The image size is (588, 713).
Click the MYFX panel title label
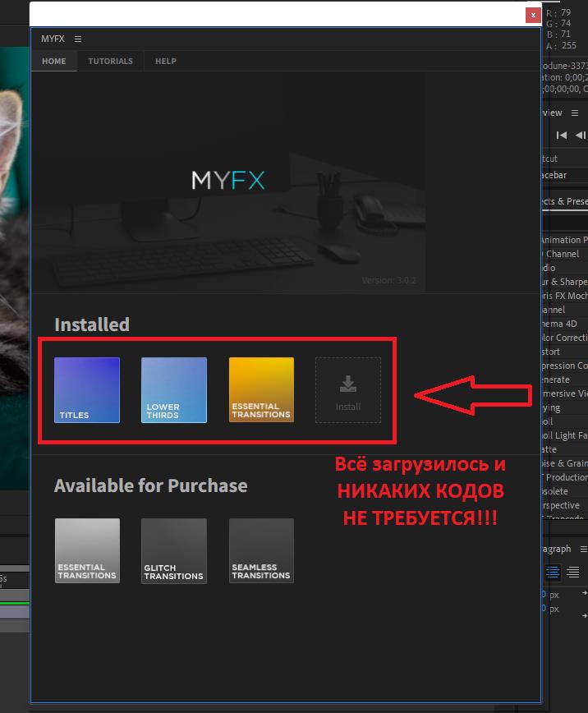53,39
